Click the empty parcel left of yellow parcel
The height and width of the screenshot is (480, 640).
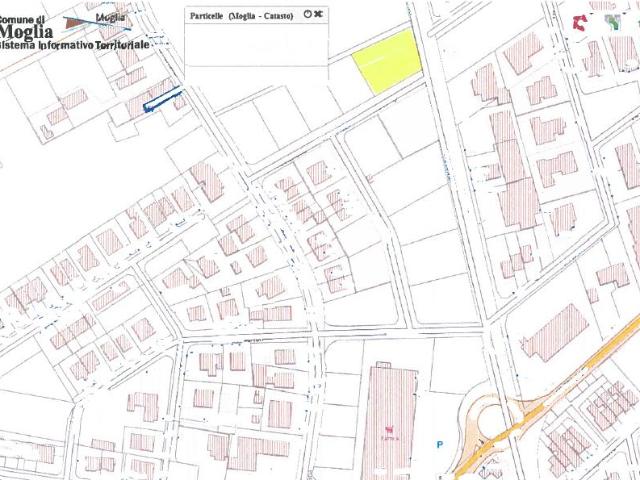point(341,88)
